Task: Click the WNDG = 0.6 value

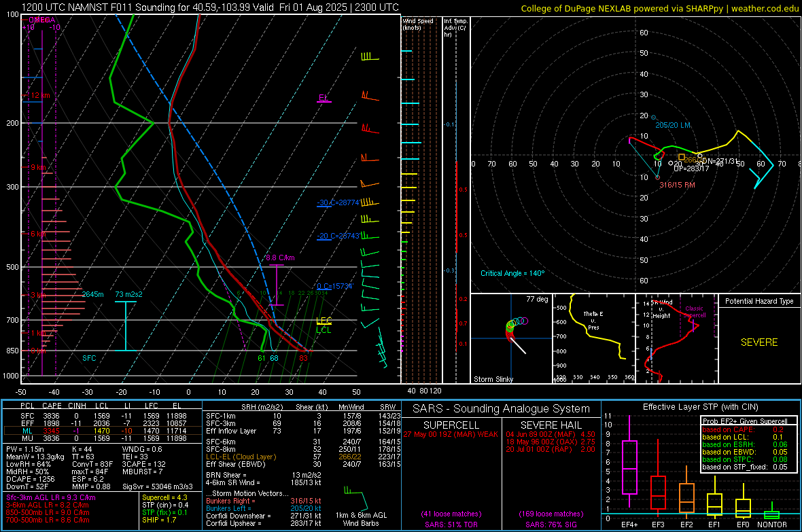Action: click(142, 449)
